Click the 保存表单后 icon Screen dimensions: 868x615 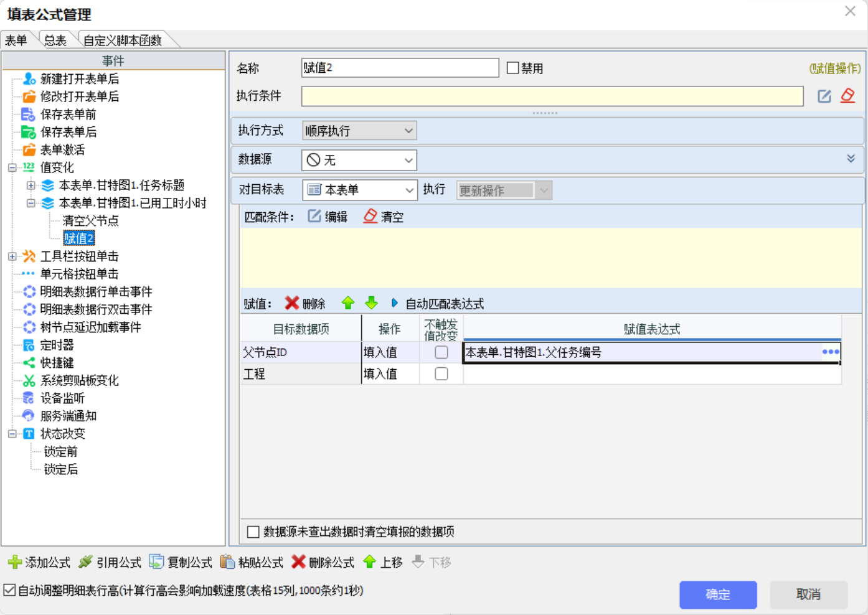28,132
